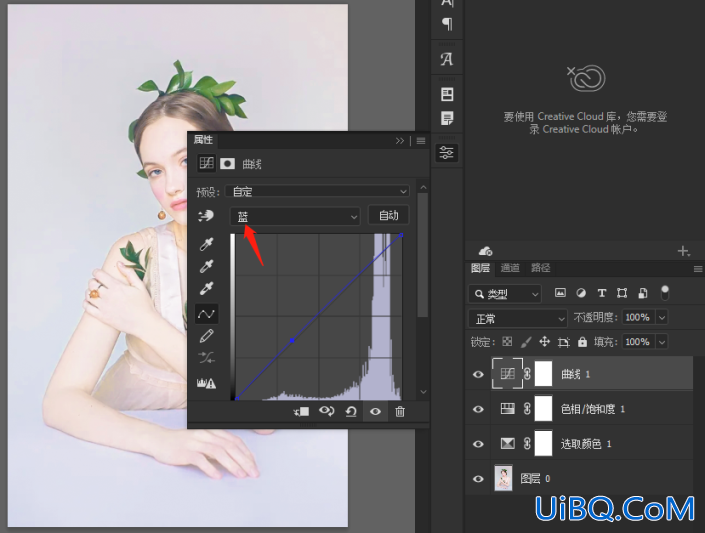
Task: Select the 属性 panel tab
Action: [x=203, y=140]
